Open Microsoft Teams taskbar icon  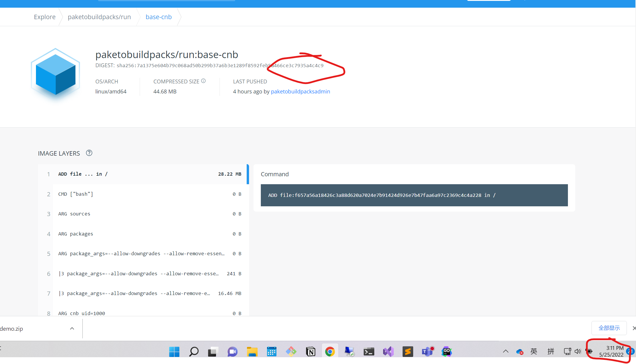[x=427, y=351]
